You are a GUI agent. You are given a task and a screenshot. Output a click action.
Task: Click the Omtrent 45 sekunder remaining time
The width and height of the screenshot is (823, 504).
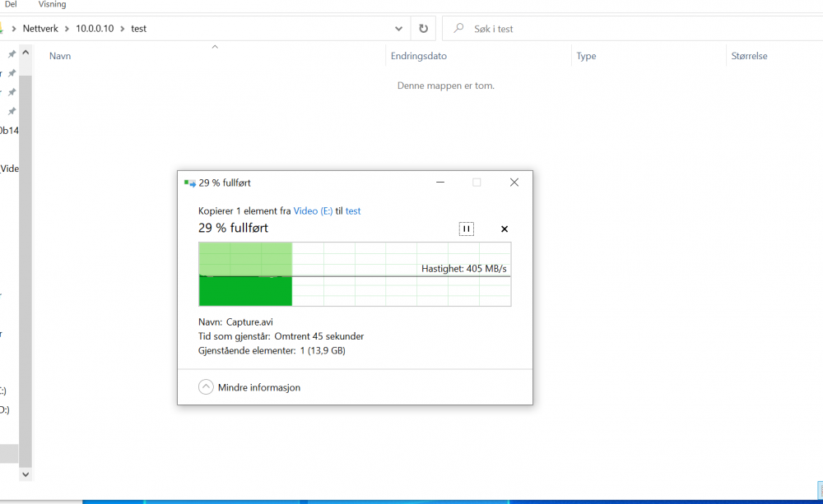319,336
